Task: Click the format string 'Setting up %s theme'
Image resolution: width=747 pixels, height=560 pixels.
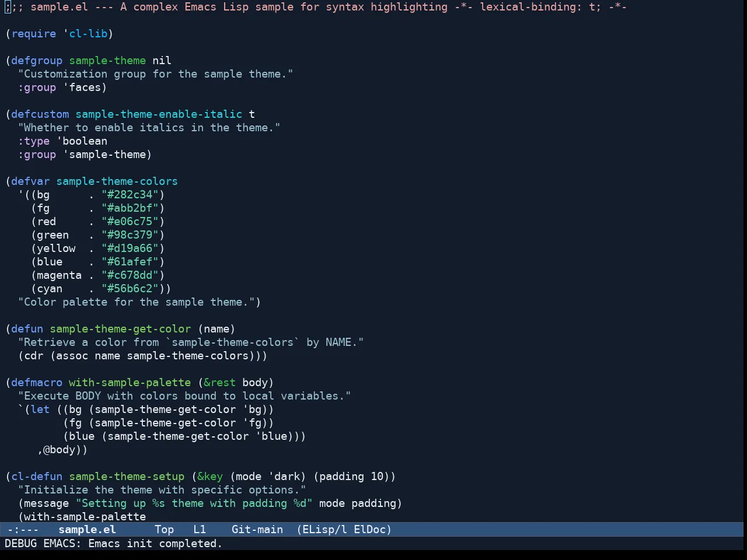Action: click(x=194, y=503)
